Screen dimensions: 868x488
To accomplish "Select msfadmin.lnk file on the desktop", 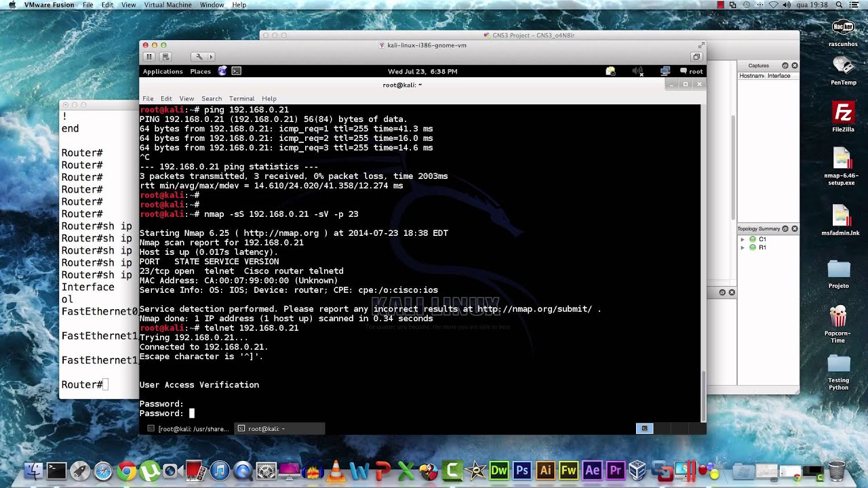I will click(x=841, y=220).
